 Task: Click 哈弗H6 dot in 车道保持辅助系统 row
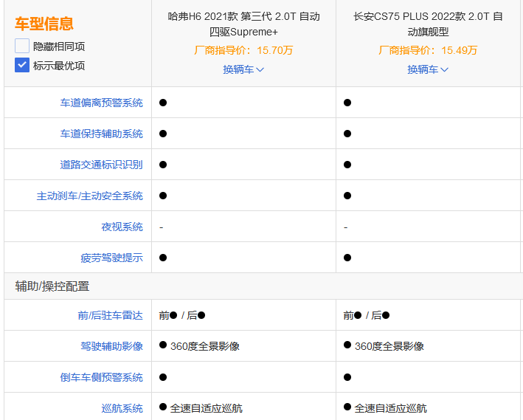click(x=163, y=134)
